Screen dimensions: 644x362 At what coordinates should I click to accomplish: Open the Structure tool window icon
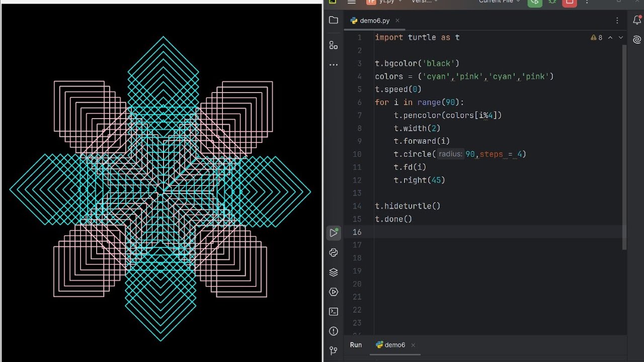pyautogui.click(x=333, y=45)
